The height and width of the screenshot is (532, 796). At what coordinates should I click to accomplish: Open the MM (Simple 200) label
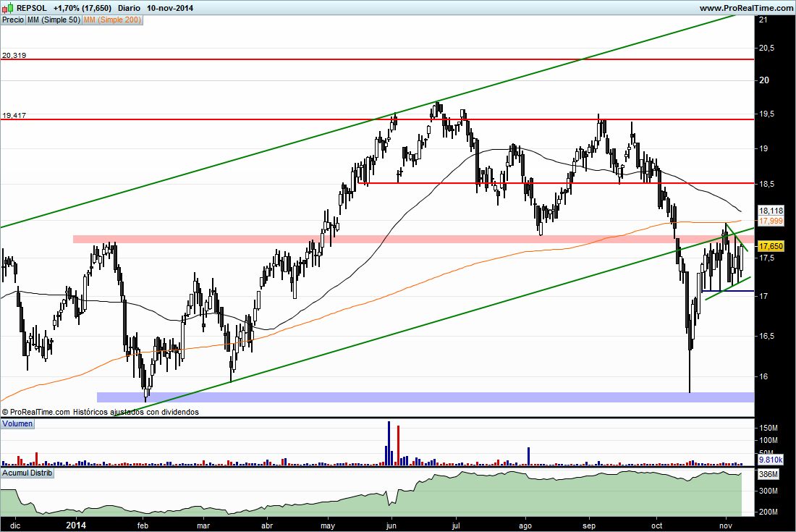tap(112, 20)
